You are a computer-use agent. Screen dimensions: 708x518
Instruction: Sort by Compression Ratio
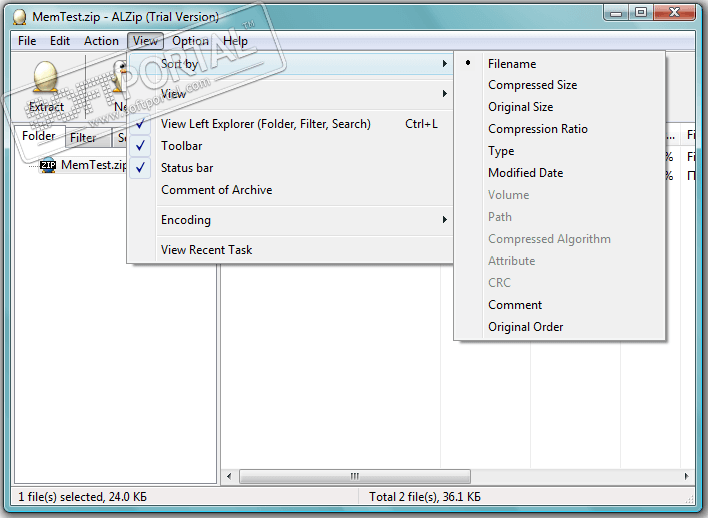pyautogui.click(x=559, y=129)
